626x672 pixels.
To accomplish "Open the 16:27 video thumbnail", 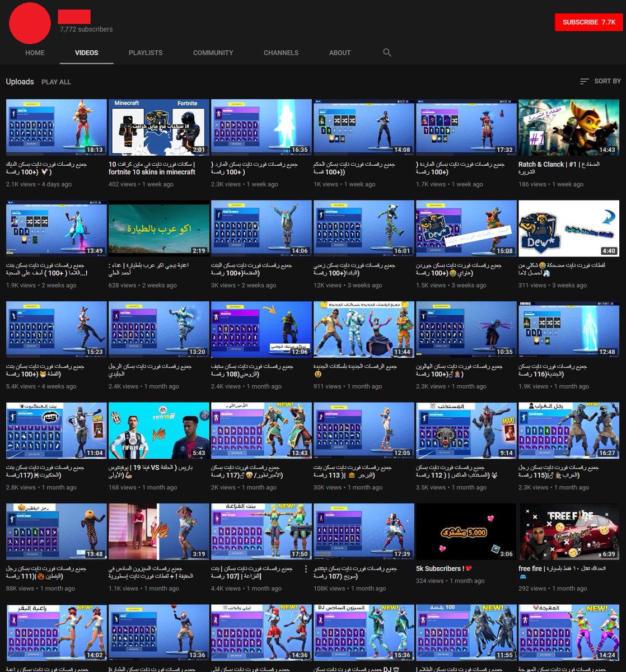I will tap(569, 431).
